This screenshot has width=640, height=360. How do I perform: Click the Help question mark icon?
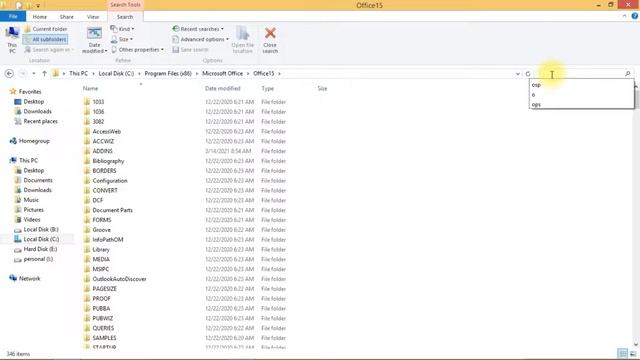click(635, 16)
